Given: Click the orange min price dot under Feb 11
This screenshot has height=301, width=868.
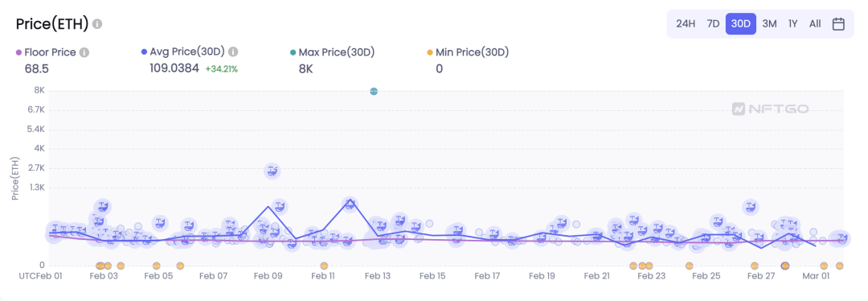Looking at the screenshot, I should [x=324, y=266].
